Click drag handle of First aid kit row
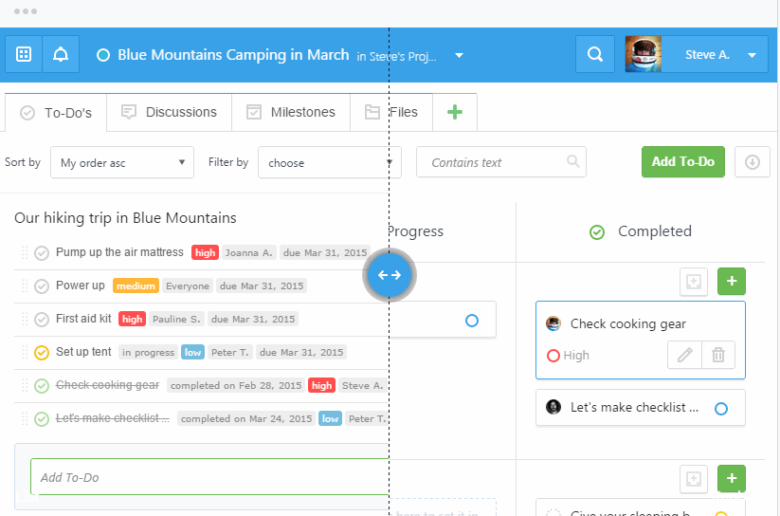The width and height of the screenshot is (780, 516). coord(24,319)
